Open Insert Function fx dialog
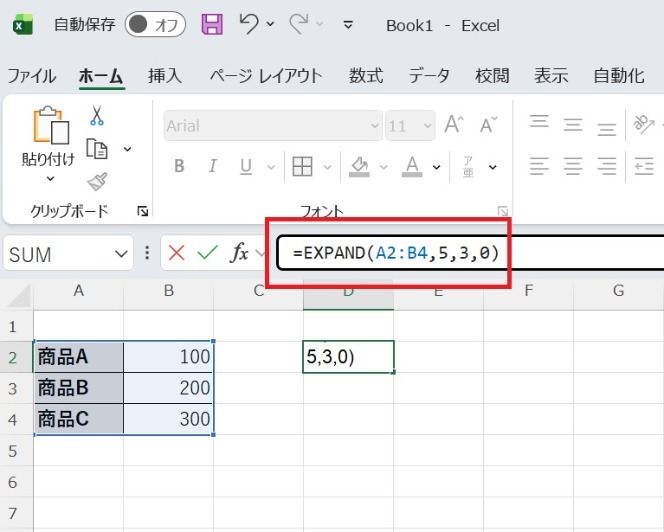 click(x=239, y=253)
